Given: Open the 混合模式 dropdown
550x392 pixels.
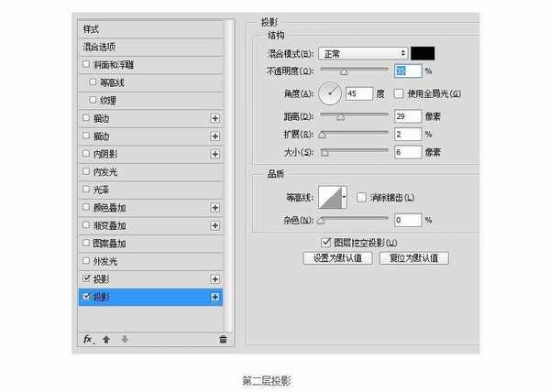Looking at the screenshot, I should pos(362,54).
